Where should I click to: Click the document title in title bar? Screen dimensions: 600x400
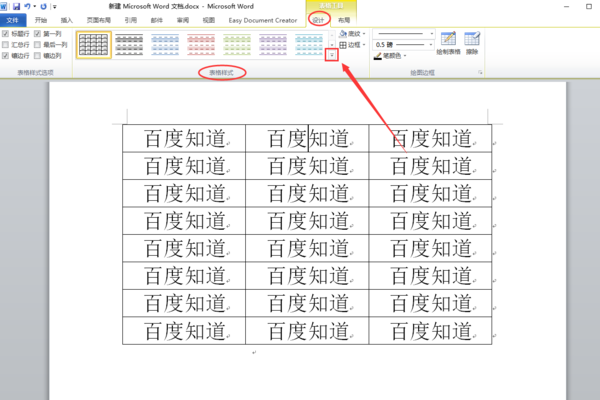click(181, 7)
